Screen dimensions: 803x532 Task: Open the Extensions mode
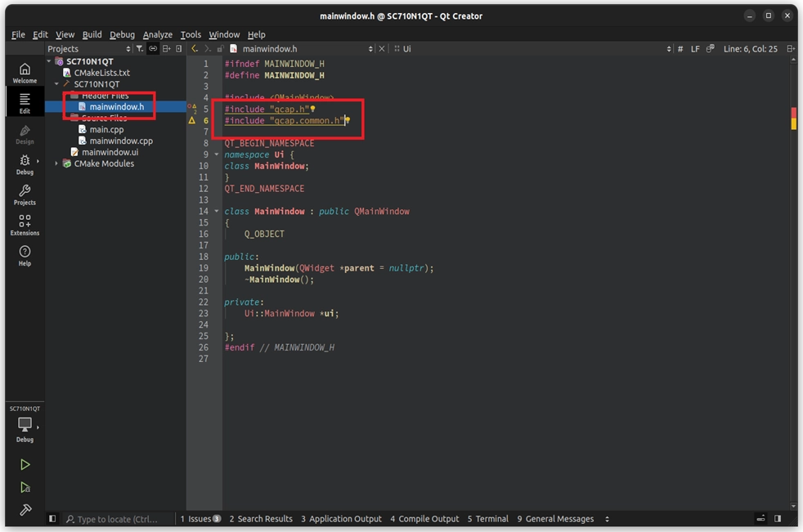25,225
